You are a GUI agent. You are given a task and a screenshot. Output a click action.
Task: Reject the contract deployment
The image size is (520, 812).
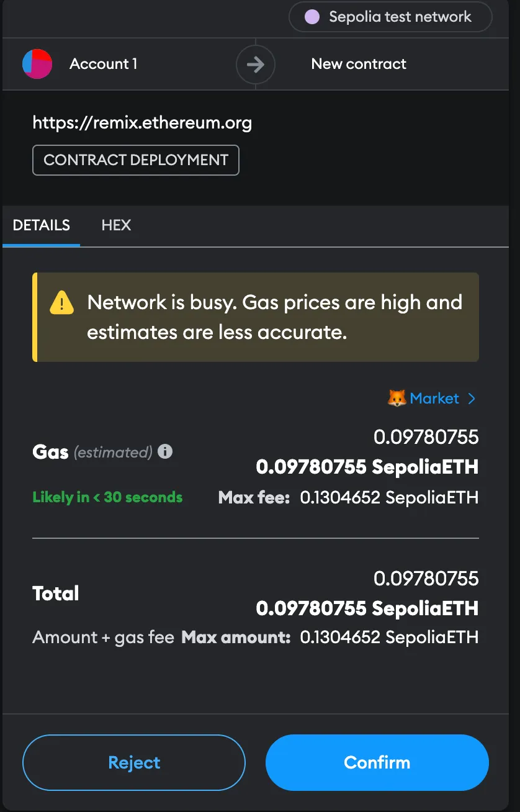coord(134,762)
